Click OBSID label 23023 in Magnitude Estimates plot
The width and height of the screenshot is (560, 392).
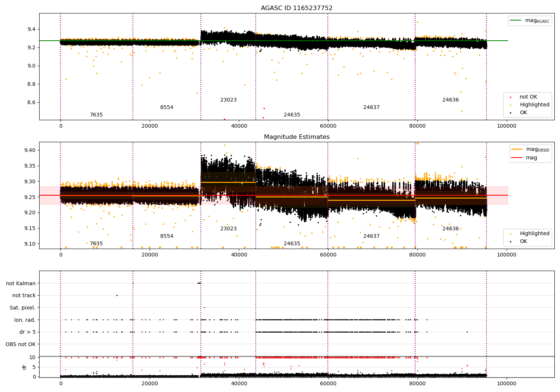(x=228, y=229)
